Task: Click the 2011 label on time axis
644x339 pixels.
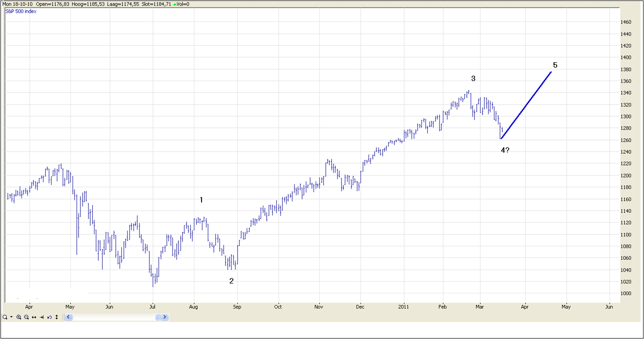Action: coord(404,307)
